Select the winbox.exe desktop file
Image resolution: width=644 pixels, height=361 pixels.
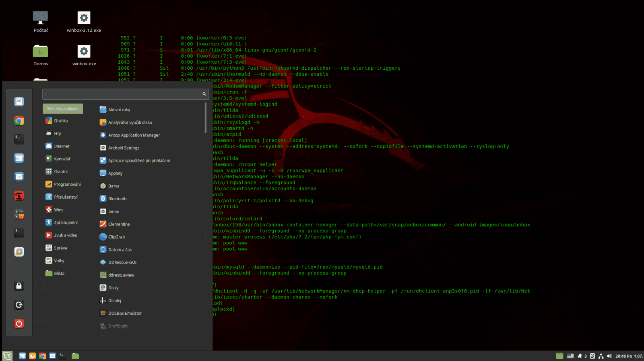[84, 55]
